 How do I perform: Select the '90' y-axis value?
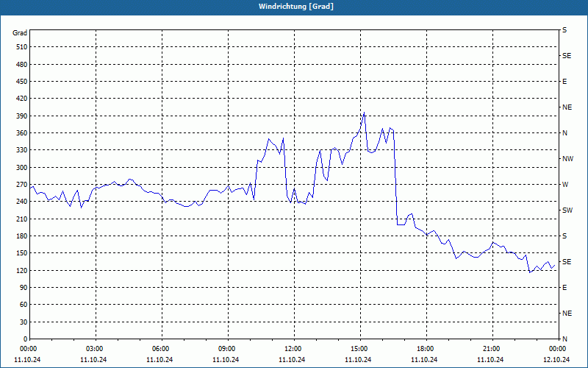(24, 287)
